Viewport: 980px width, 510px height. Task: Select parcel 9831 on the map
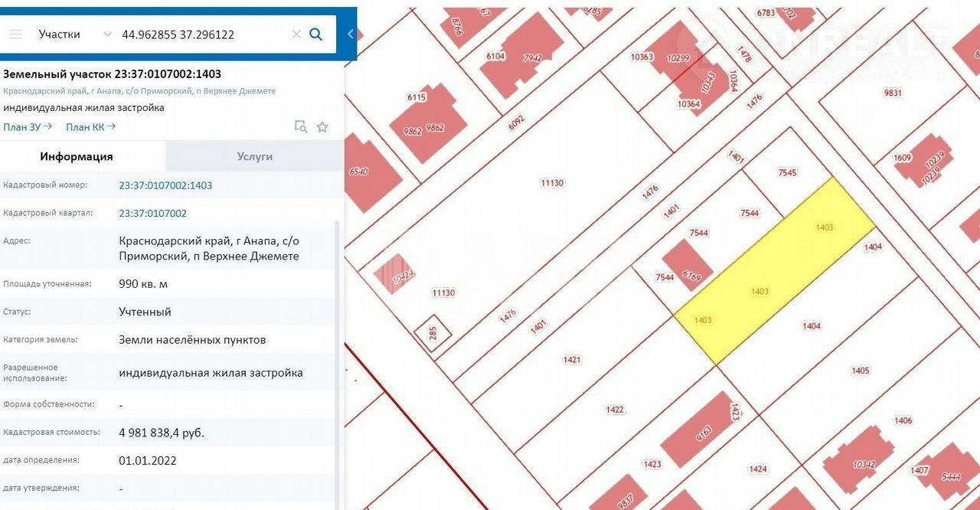coord(893,93)
